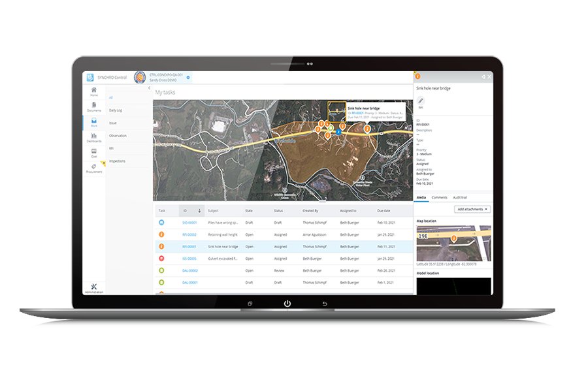Screen dimensions: 588x382
Task: Switch to the Comments tab
Action: coord(439,197)
